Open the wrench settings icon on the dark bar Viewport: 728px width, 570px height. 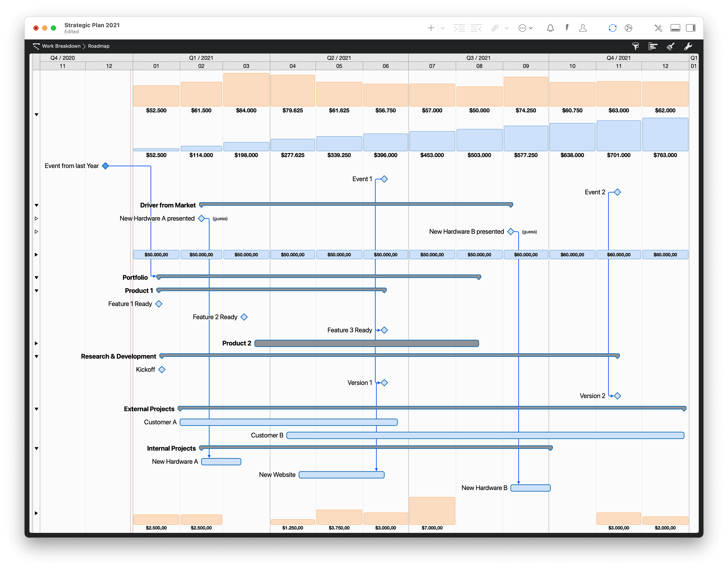coord(688,46)
